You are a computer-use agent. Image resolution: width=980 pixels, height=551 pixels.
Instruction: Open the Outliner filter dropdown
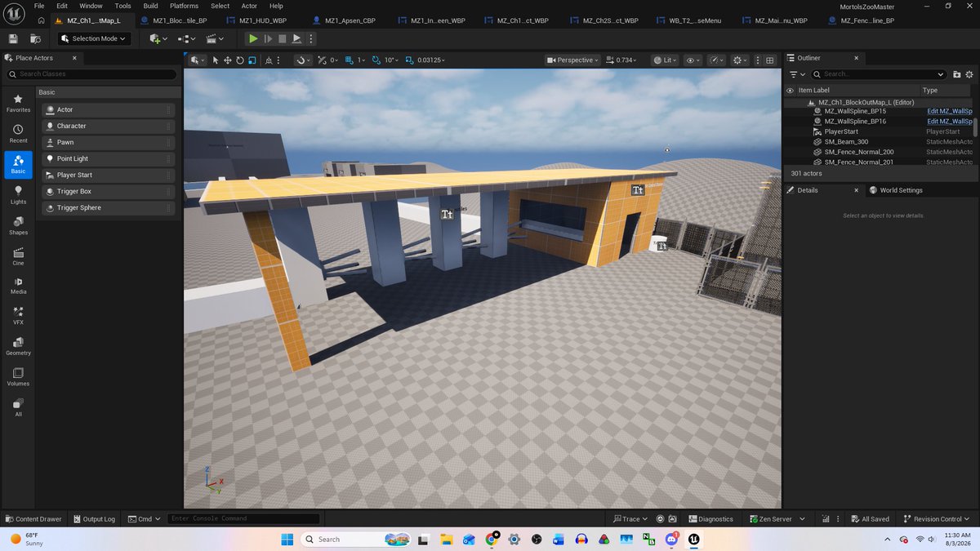[797, 74]
